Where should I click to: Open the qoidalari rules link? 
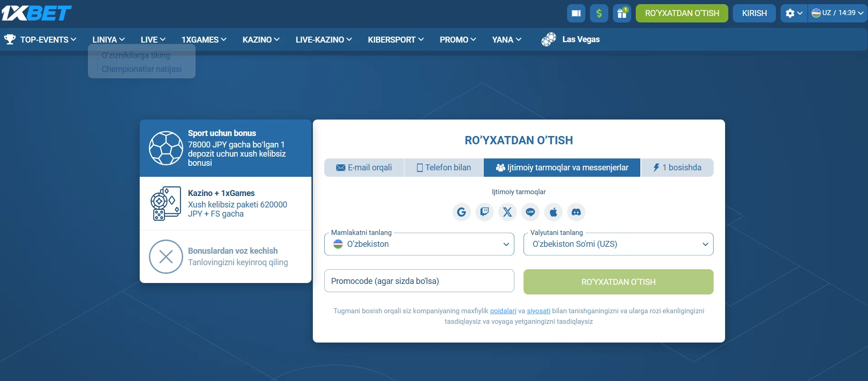[x=503, y=311]
